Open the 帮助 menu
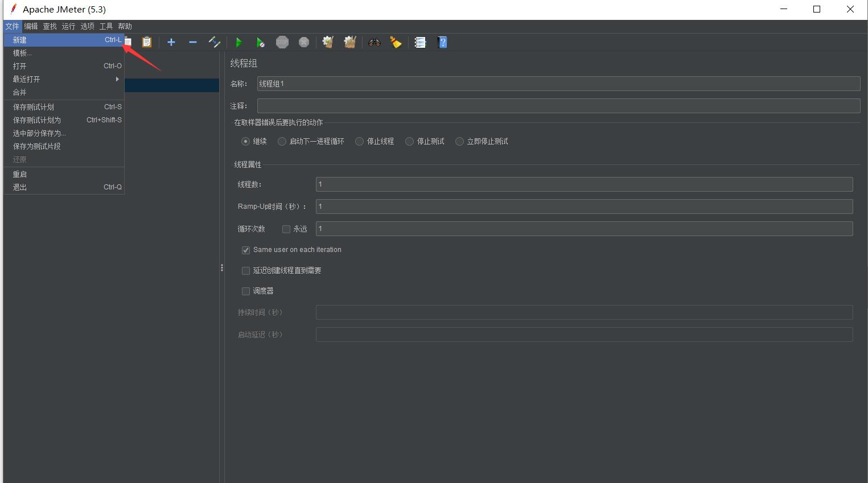Screen dimensions: 868x483 [x=125, y=26]
